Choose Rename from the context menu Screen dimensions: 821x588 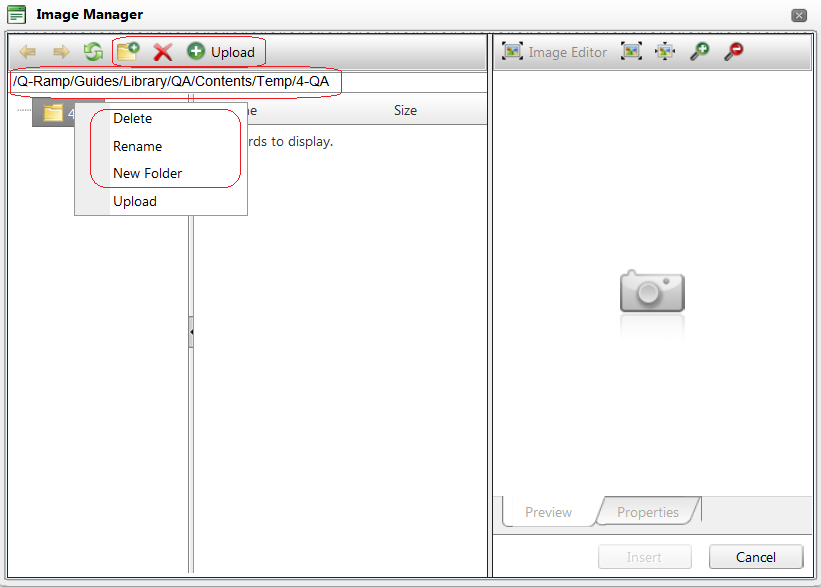click(161, 146)
